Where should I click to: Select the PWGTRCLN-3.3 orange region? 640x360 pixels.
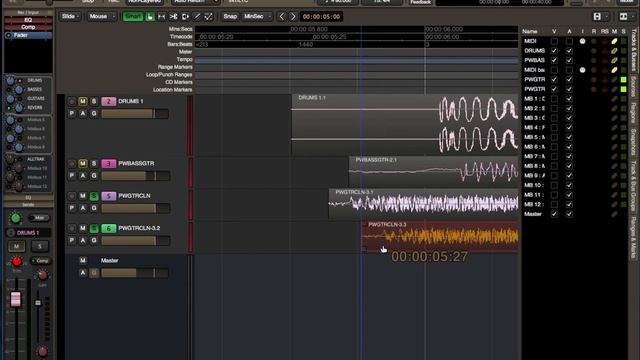click(x=440, y=237)
